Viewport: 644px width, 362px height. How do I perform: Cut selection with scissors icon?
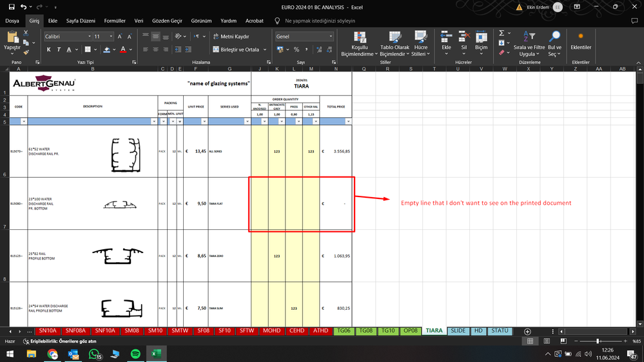point(26,33)
